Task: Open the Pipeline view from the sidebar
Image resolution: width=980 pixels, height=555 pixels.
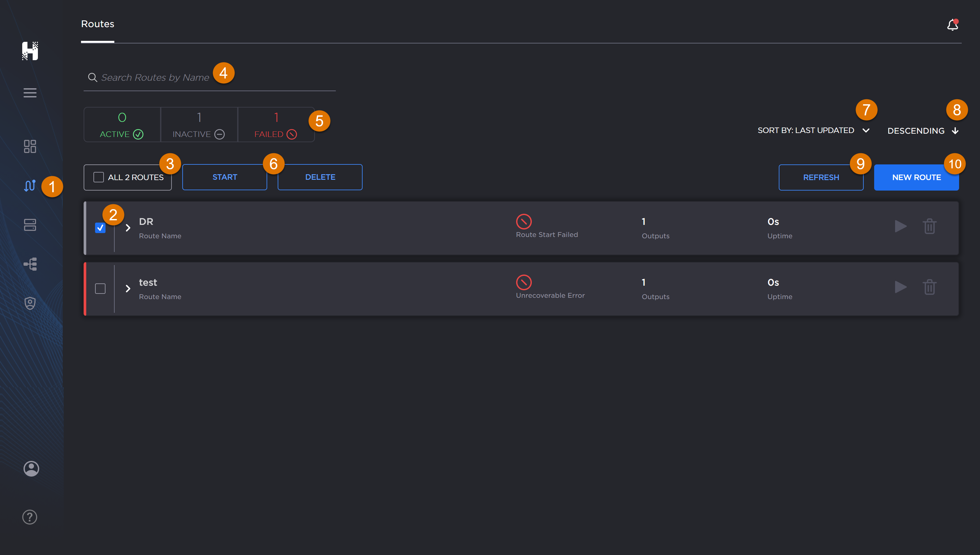Action: point(30,264)
